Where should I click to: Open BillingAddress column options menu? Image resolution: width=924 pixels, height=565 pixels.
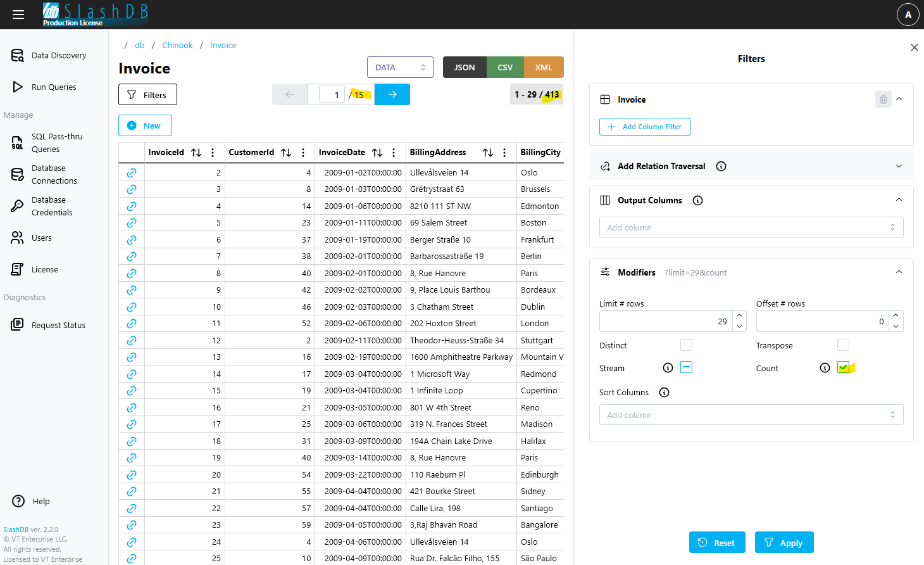504,153
